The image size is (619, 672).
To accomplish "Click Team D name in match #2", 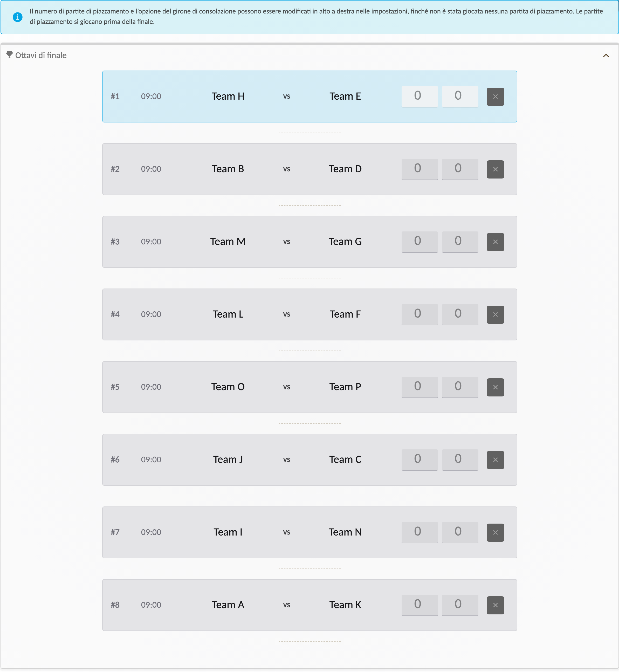I will (x=345, y=169).
